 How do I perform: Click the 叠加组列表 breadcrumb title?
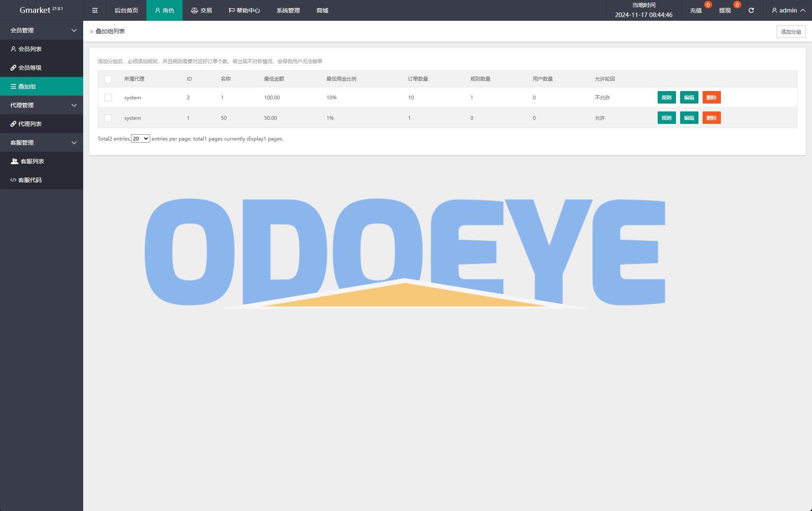point(110,32)
